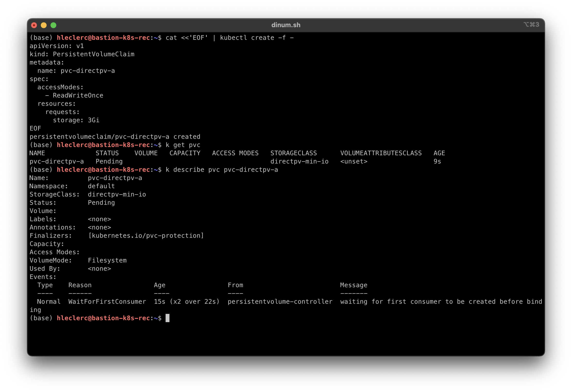The height and width of the screenshot is (392, 572).
Task: Click 'persistentvolume-controller' in events
Action: point(280,302)
